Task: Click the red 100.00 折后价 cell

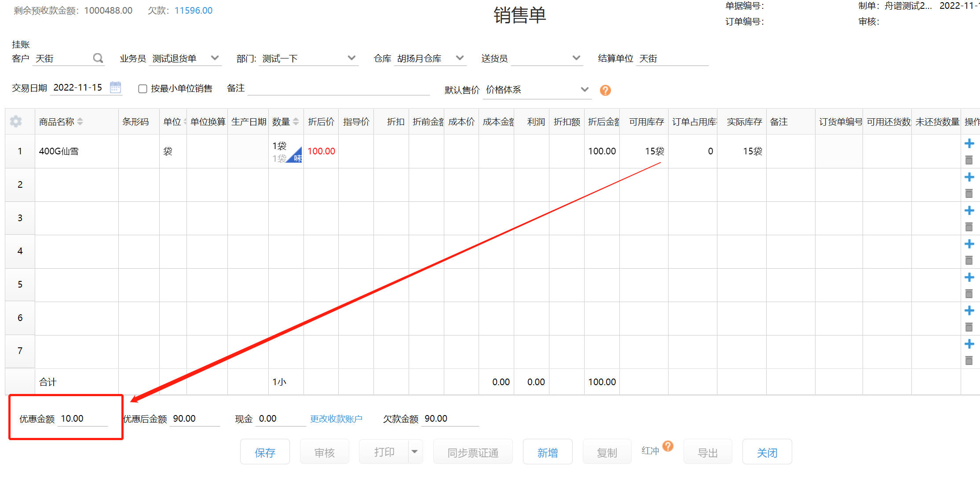Action: [321, 151]
